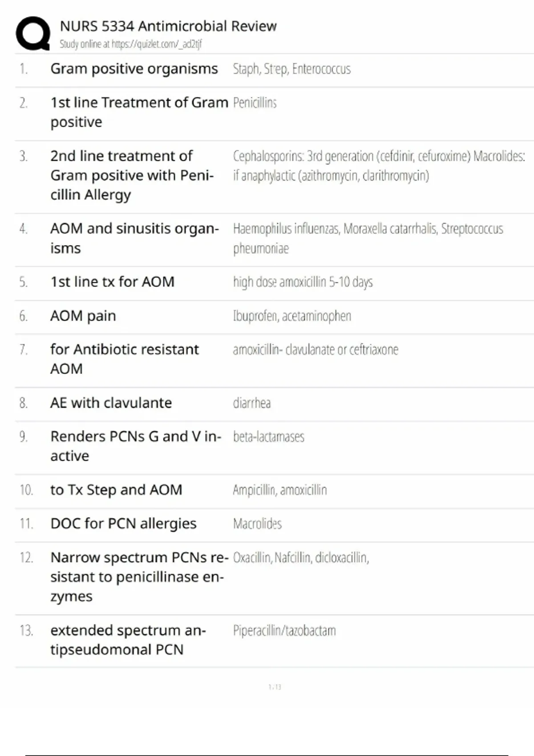Select the term AE with clavulante
This screenshot has width=534, height=756.
(x=111, y=403)
